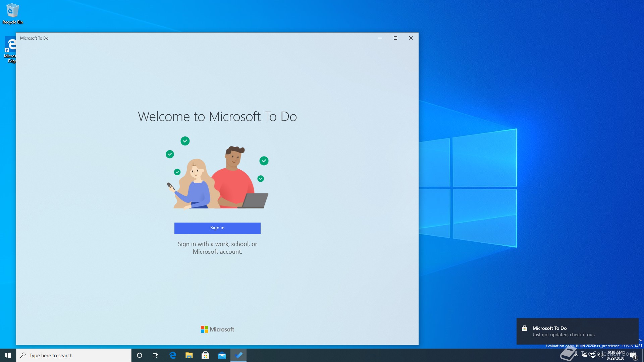Select the Microsoft To Do taskbar icon

click(238, 355)
